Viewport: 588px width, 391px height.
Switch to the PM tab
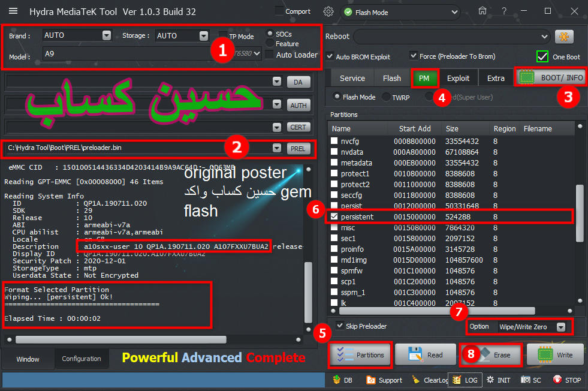tap(424, 78)
